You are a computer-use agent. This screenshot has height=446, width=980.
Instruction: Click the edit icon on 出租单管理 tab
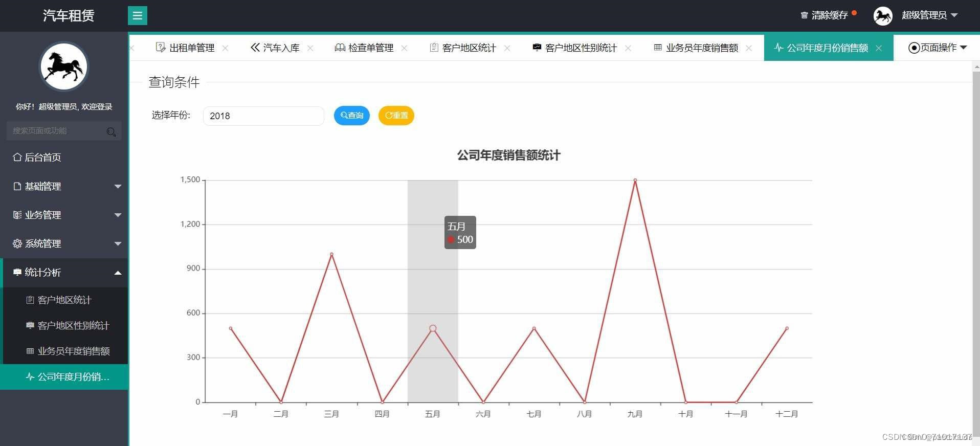click(161, 48)
